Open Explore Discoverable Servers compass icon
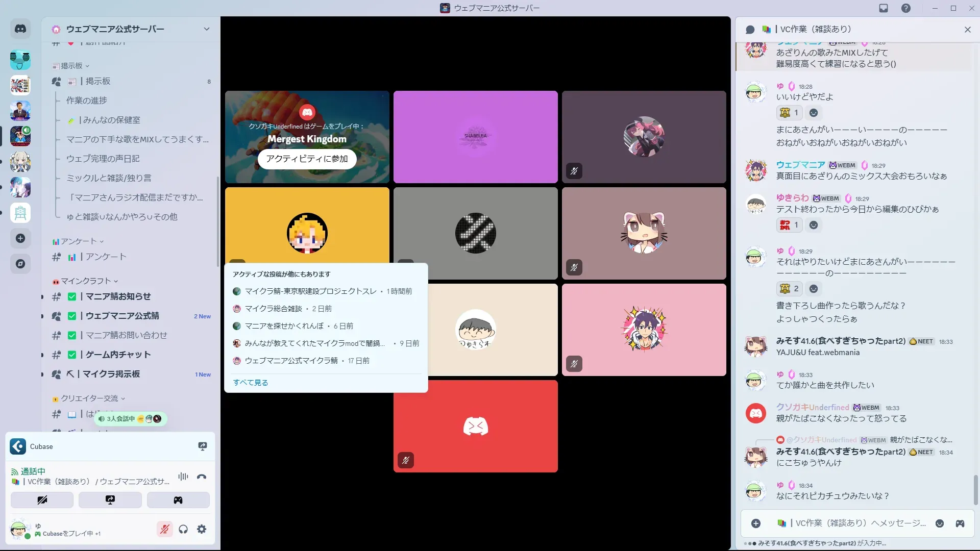 click(x=20, y=264)
